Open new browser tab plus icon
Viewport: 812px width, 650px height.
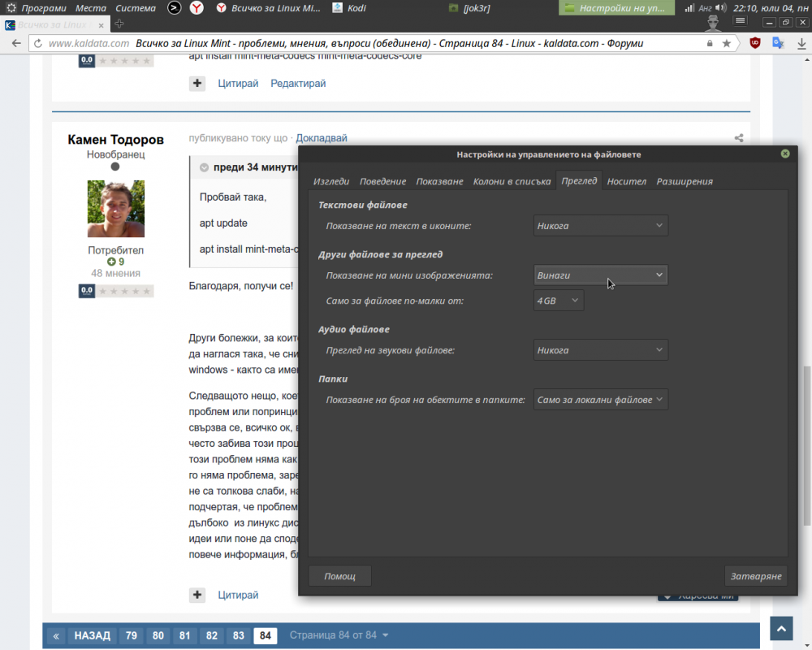pyautogui.click(x=119, y=24)
